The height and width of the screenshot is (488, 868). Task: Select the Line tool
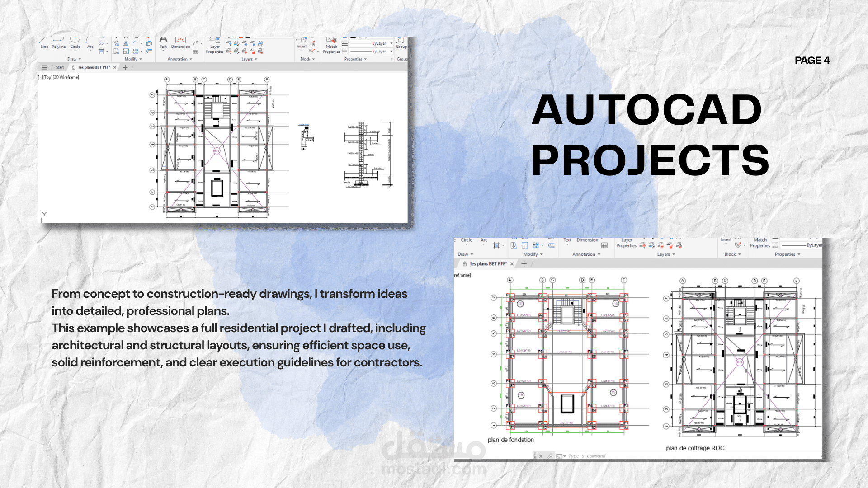(x=44, y=44)
